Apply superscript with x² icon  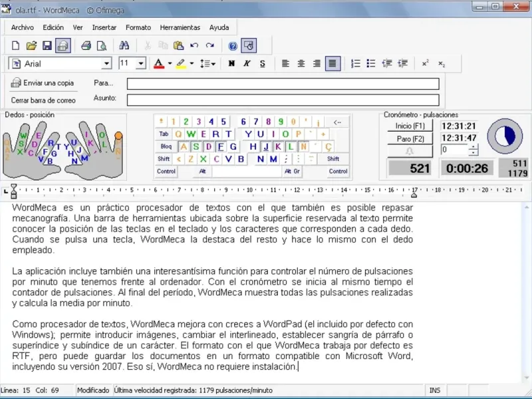[x=426, y=64]
